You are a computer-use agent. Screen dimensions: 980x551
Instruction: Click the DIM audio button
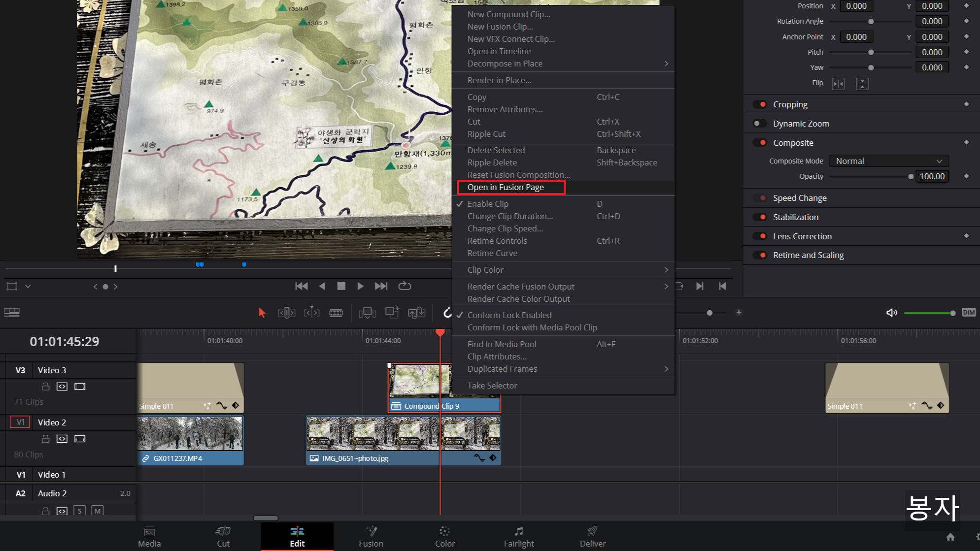(968, 313)
